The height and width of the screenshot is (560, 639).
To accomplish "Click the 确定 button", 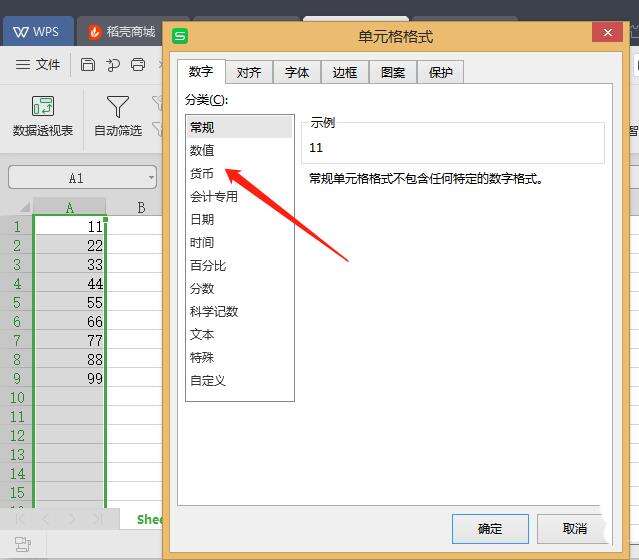I will click(490, 529).
